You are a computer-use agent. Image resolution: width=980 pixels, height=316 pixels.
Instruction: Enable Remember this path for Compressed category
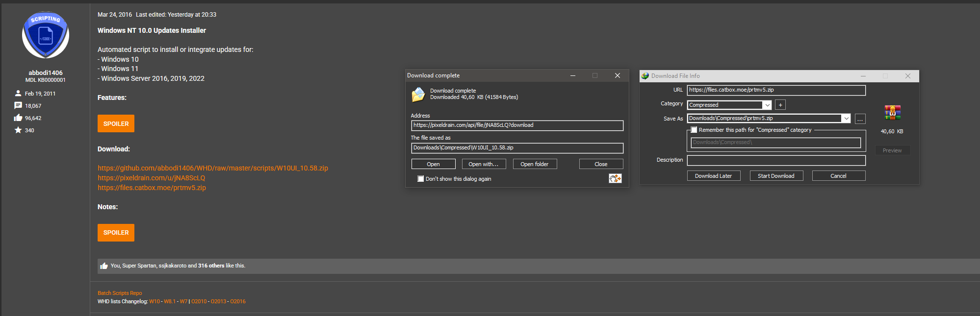pyautogui.click(x=694, y=130)
